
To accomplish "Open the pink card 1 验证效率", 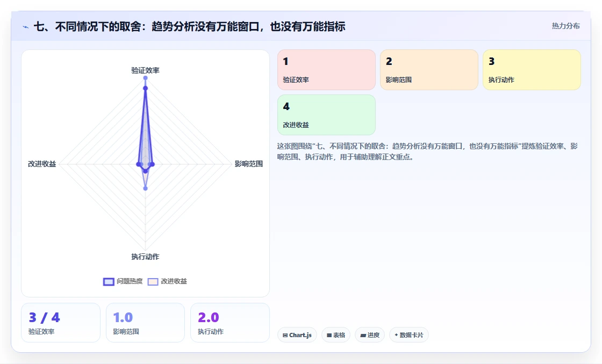I will (326, 70).
